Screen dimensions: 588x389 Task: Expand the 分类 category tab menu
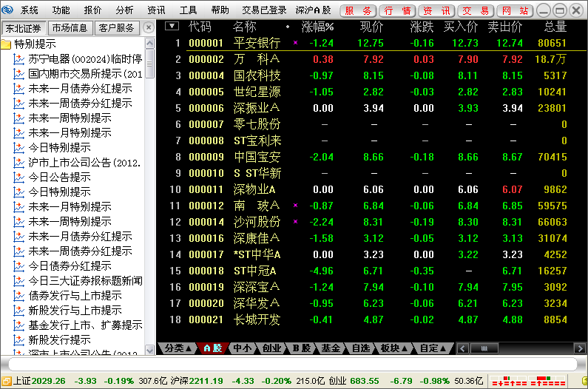click(178, 348)
